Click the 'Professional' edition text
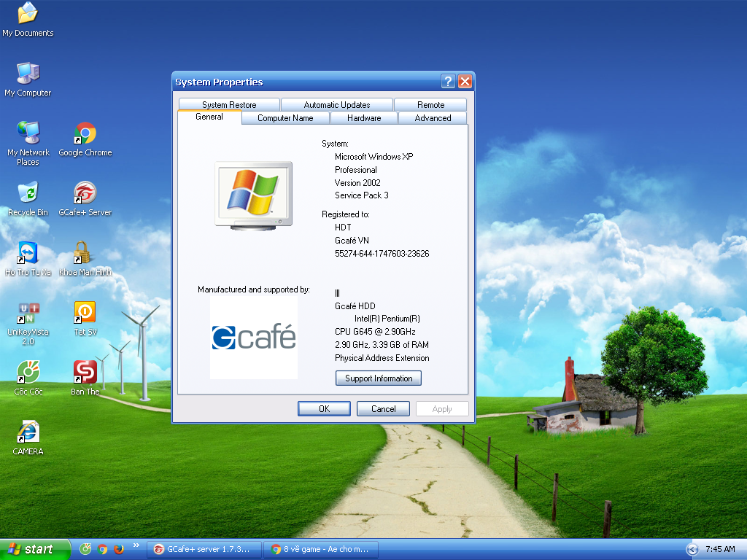747x560 pixels. (x=355, y=170)
